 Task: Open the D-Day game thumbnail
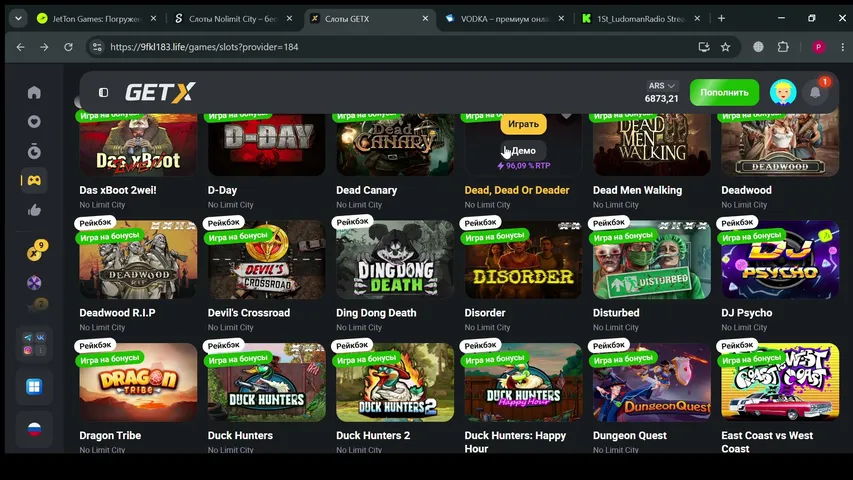pos(267,145)
